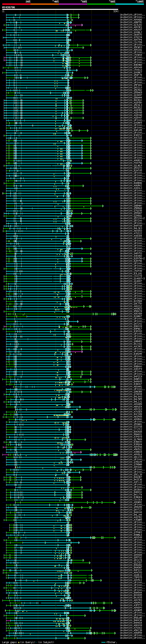Click the cyan ~100% identity color band
This screenshot has width=146, height=644.
tap(130, 4)
